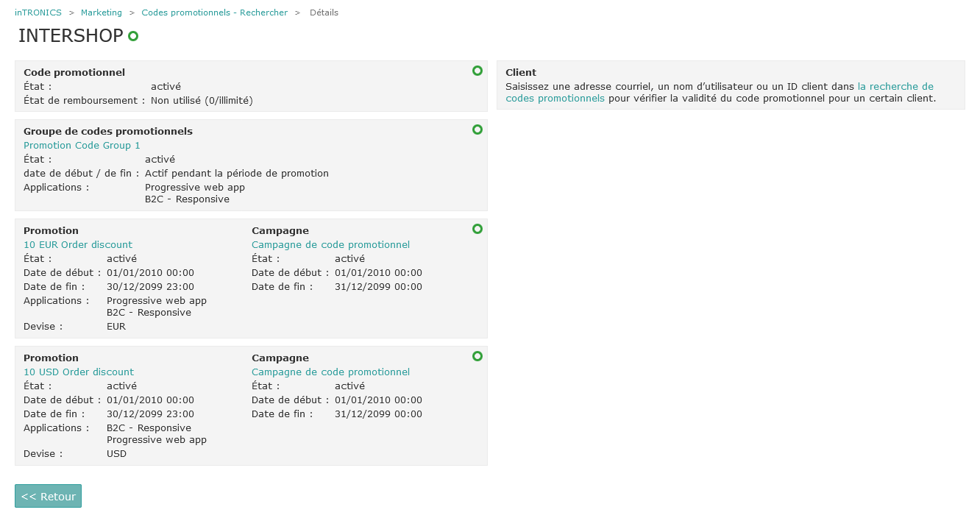This screenshot has width=980, height=518.
Task: Open the Promotion Code Group 1 link
Action: click(x=81, y=145)
